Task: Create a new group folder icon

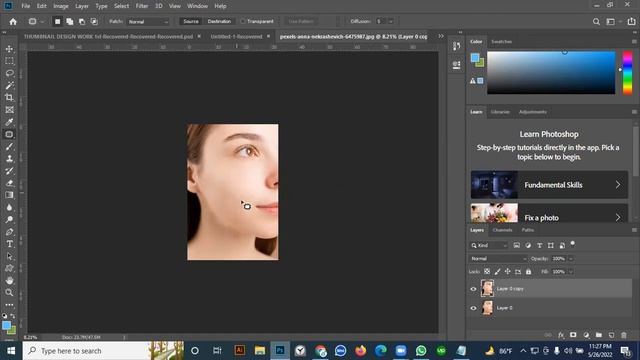Action: (x=598, y=335)
